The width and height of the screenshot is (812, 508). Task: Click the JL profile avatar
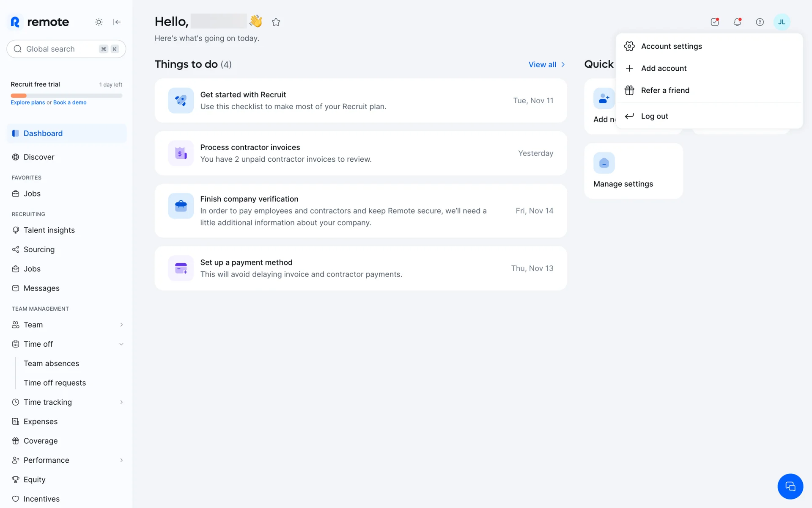tap(782, 22)
